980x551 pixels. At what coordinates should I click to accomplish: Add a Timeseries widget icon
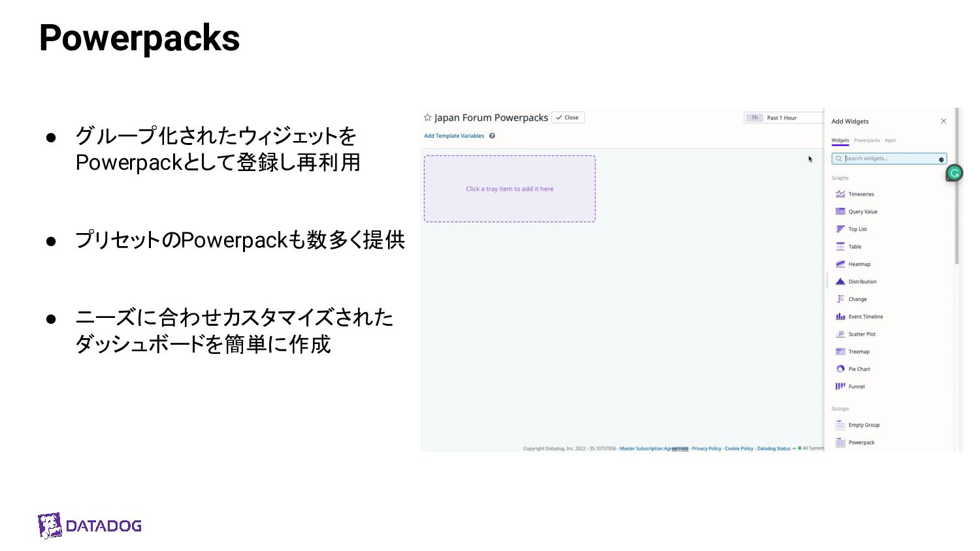840,194
